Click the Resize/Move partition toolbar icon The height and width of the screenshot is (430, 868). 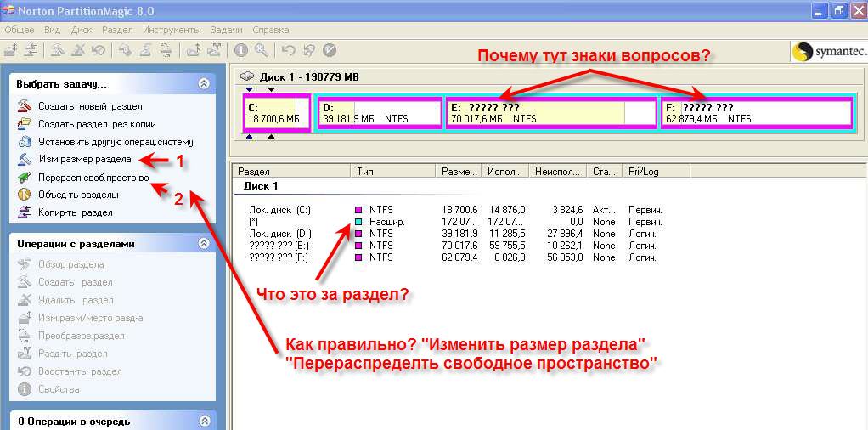pos(10,50)
